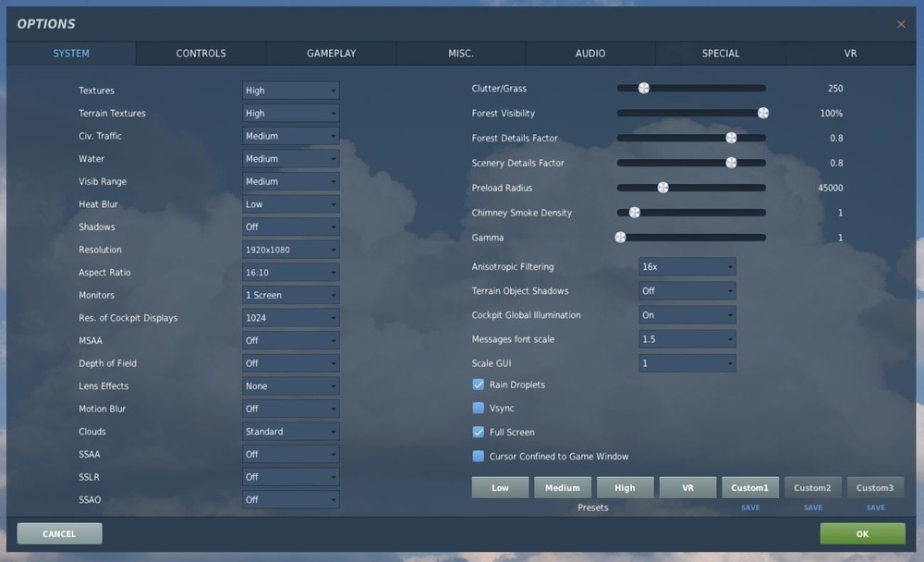Image resolution: width=924 pixels, height=562 pixels.
Task: Click the Preload Radius slider handle
Action: (663, 187)
